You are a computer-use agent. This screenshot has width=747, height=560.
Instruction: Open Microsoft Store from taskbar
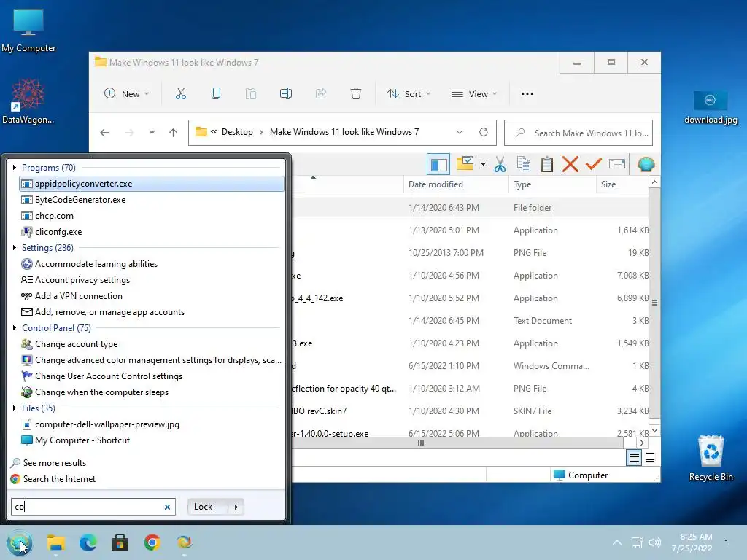[120, 542]
